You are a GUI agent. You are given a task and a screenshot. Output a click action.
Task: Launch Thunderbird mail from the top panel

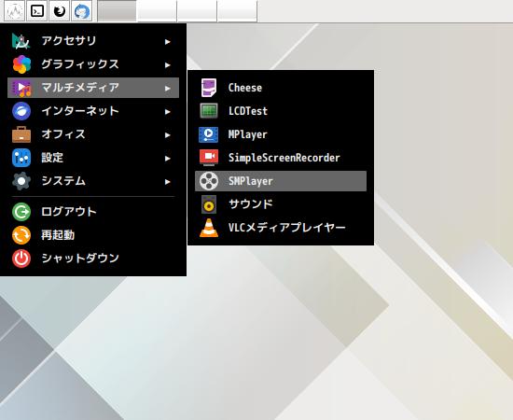tap(81, 11)
